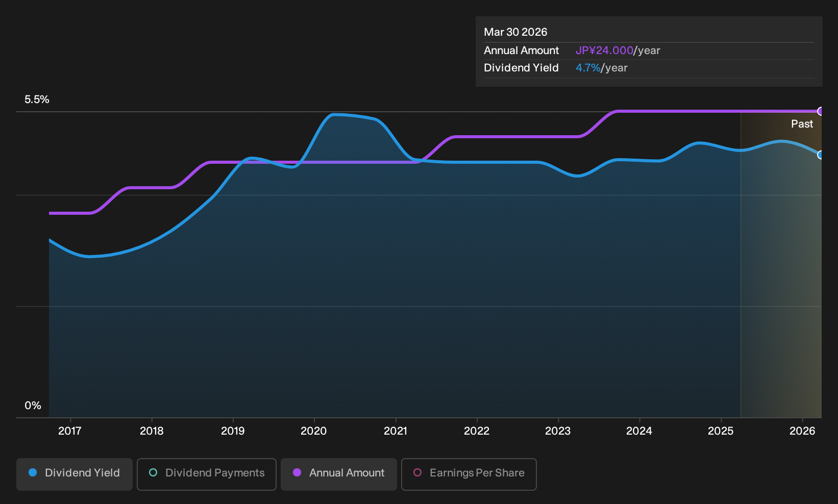Select the purple Annual Amount endpoint marker
The image size is (838, 504).
coord(821,111)
